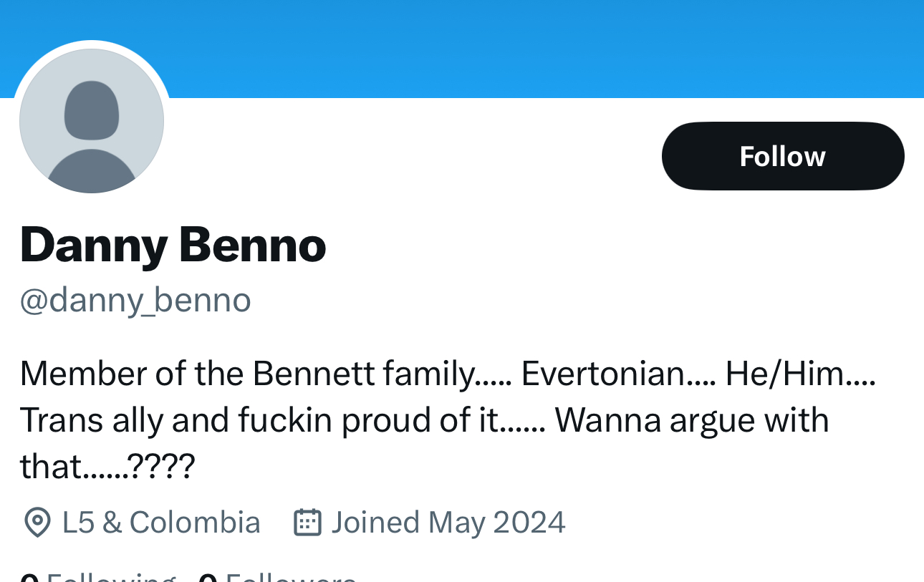Image resolution: width=924 pixels, height=582 pixels.
Task: Click the words 'Bennett family' in the bio
Action: tap(364, 374)
